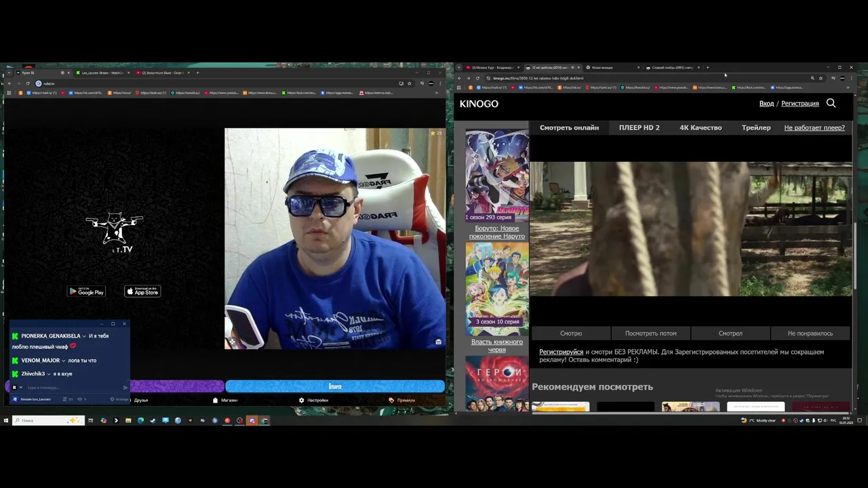868x488 pixels.
Task: Click the Смотрел button
Action: [730, 333]
